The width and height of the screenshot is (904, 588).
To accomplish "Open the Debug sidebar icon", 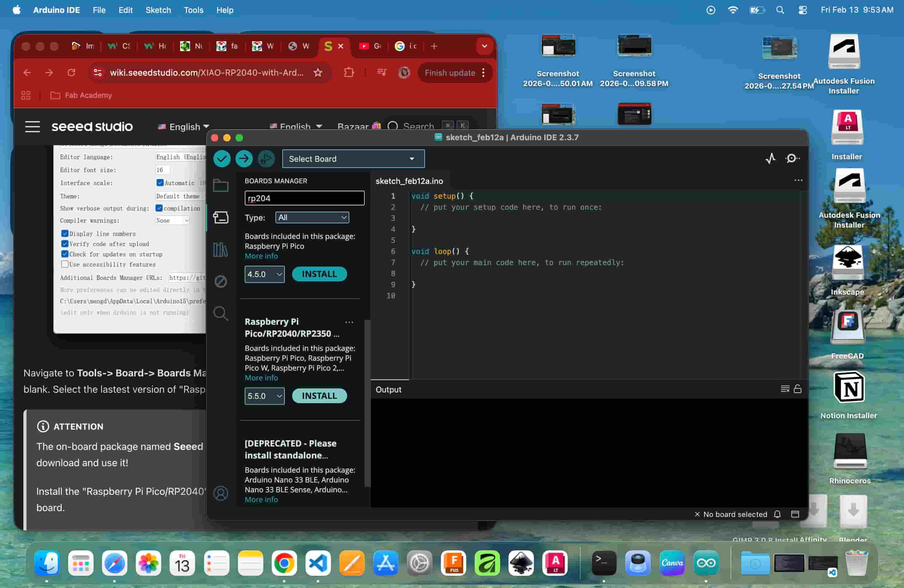I will [220, 281].
